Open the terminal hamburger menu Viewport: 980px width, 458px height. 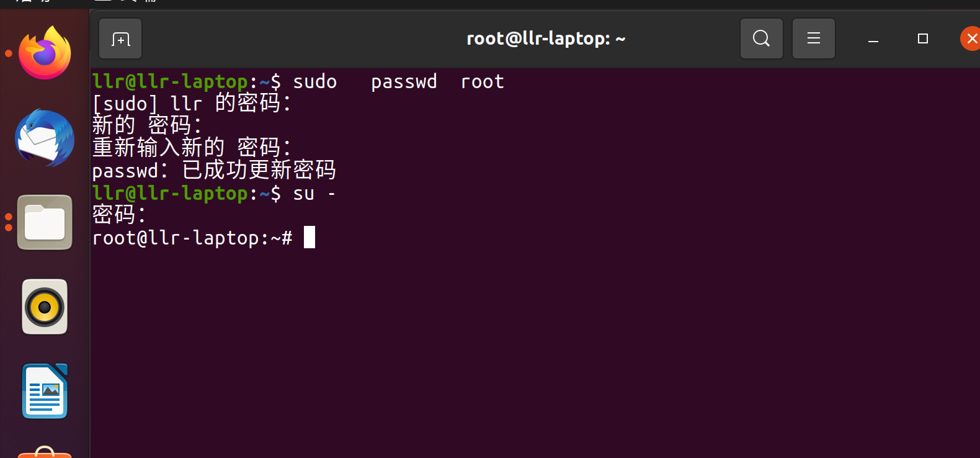pyautogui.click(x=813, y=38)
